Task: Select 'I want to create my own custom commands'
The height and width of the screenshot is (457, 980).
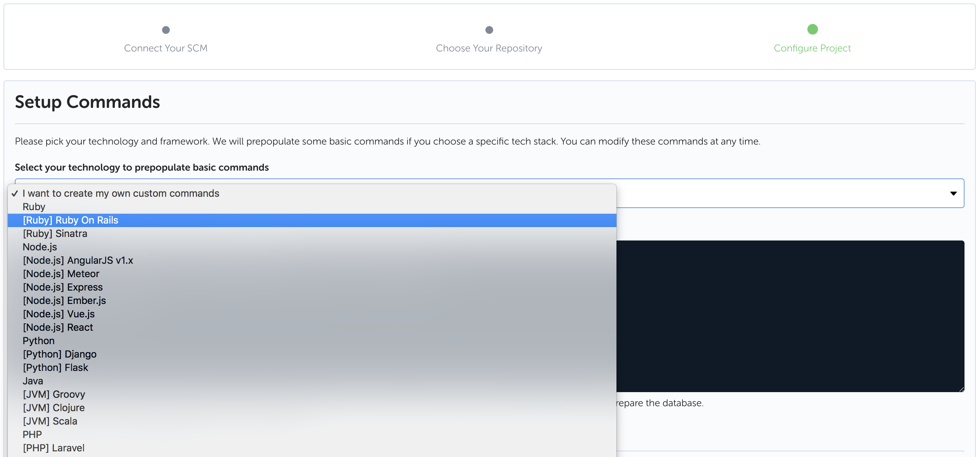Action: coord(312,194)
